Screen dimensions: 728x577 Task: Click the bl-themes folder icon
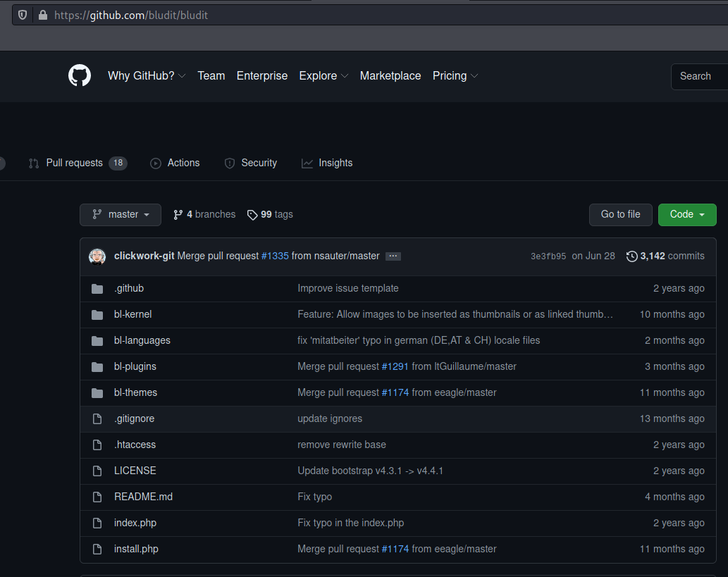tap(97, 392)
